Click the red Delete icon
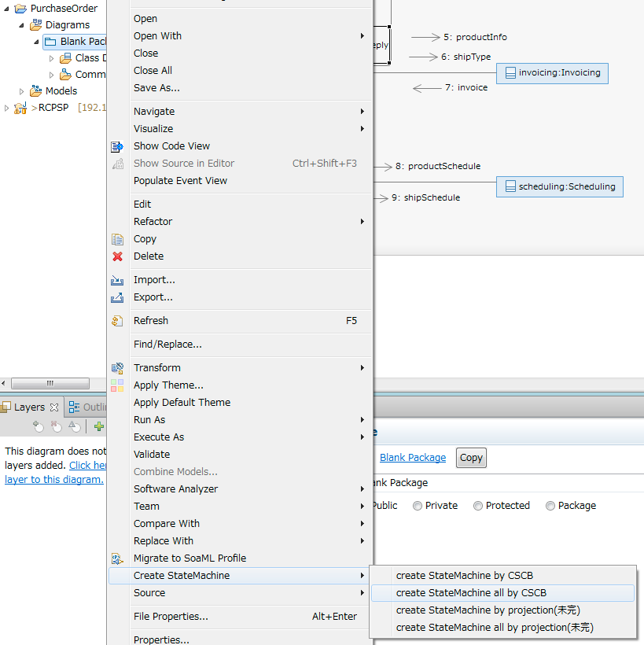Image resolution: width=644 pixels, height=645 pixels. 118,256
